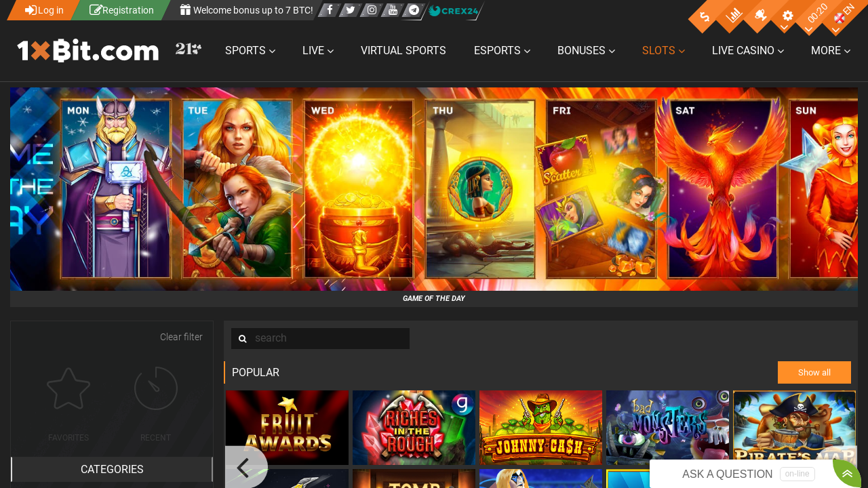The image size is (868, 488).
Task: Open the MORE menu
Action: [831, 51]
